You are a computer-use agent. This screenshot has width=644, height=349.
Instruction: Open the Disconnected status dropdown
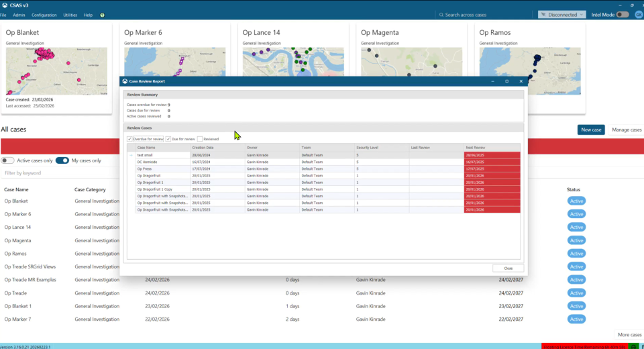(x=561, y=15)
